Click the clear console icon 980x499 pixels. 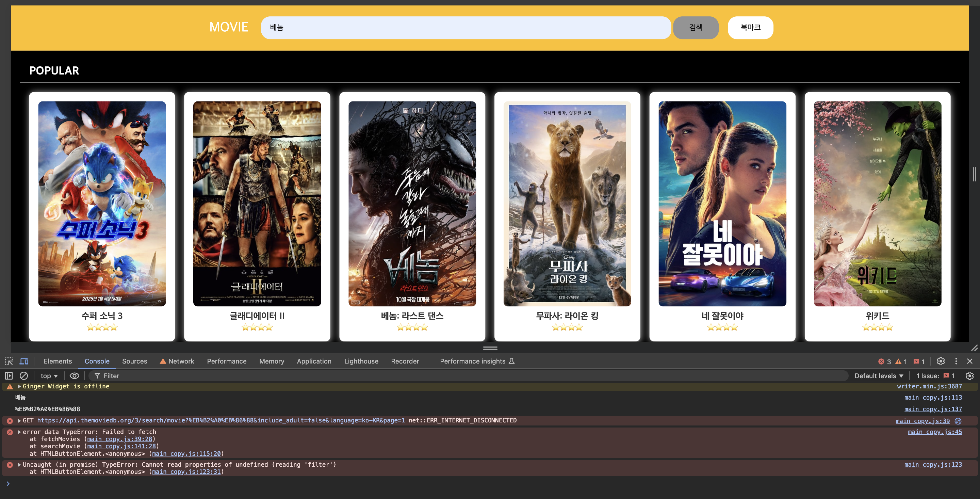click(x=23, y=376)
